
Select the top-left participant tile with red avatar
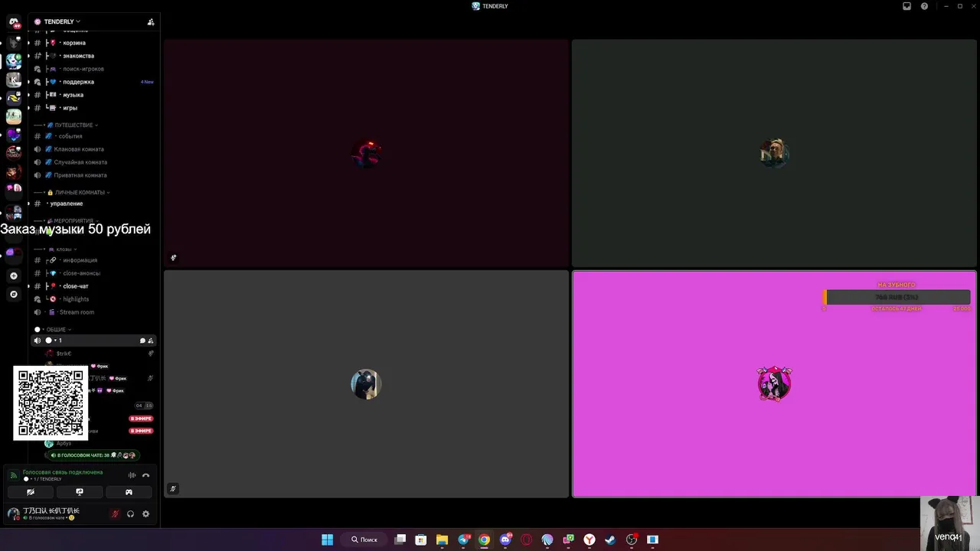pyautogui.click(x=366, y=152)
